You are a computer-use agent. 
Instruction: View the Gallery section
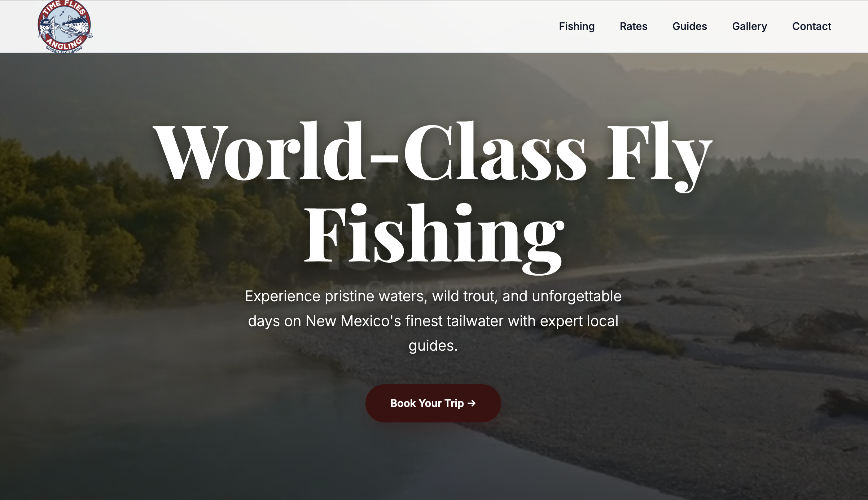(x=749, y=26)
